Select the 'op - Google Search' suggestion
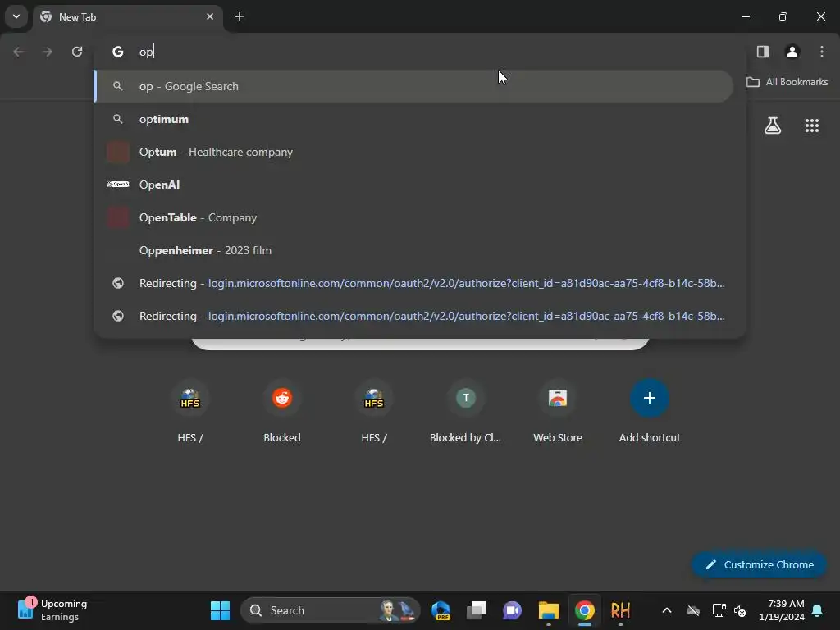The width and height of the screenshot is (840, 630). click(x=413, y=86)
